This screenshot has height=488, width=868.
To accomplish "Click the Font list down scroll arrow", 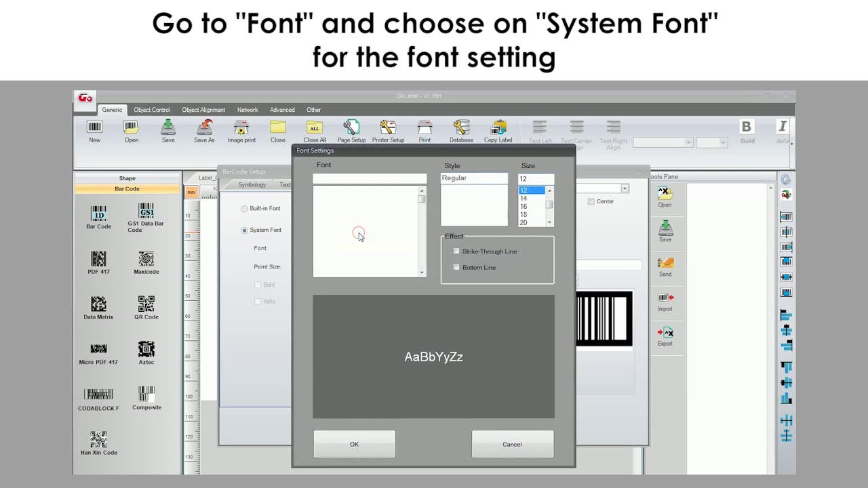I will (422, 272).
